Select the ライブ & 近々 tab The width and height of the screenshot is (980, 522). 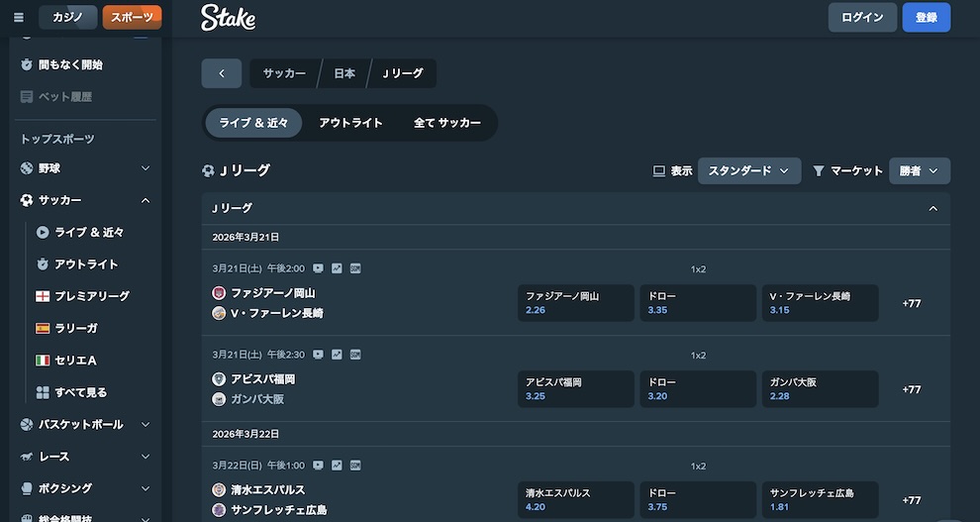tap(253, 123)
